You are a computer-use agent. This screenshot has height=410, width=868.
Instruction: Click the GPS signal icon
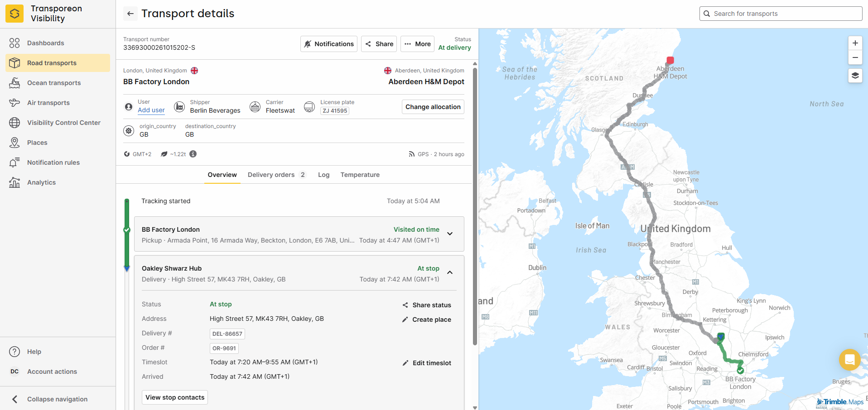[x=412, y=154]
